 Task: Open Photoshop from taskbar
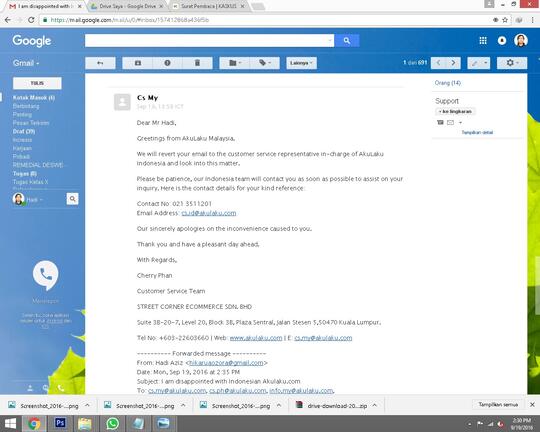pos(60,423)
